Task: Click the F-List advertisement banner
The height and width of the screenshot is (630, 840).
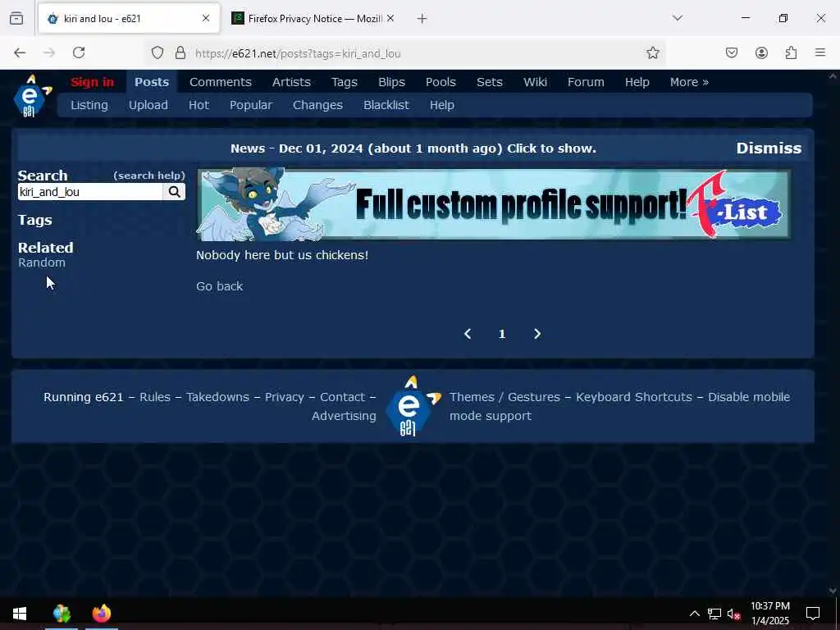Action: pos(493,204)
